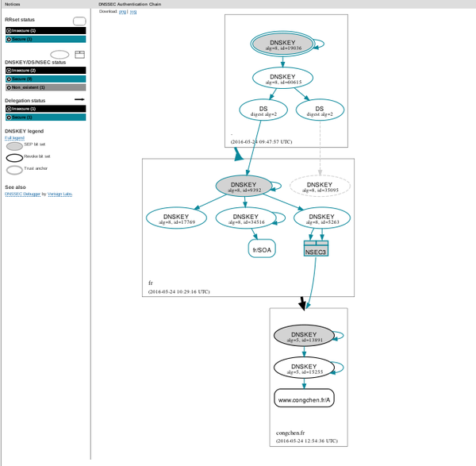Click the root DNSKEY id=19036 node
The width and height of the screenshot is (476, 466).
coord(282,44)
